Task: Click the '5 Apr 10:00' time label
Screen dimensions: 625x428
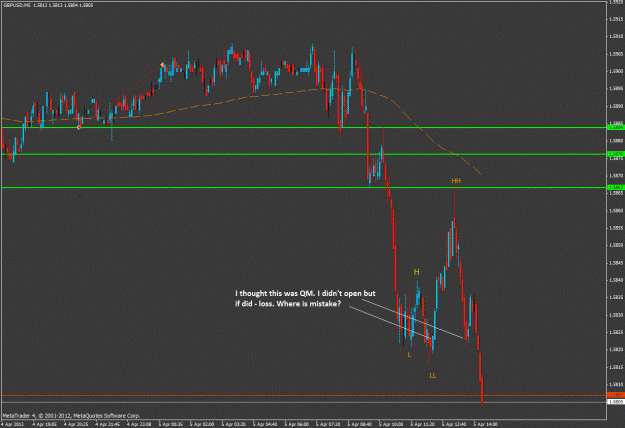Action: coord(392,424)
